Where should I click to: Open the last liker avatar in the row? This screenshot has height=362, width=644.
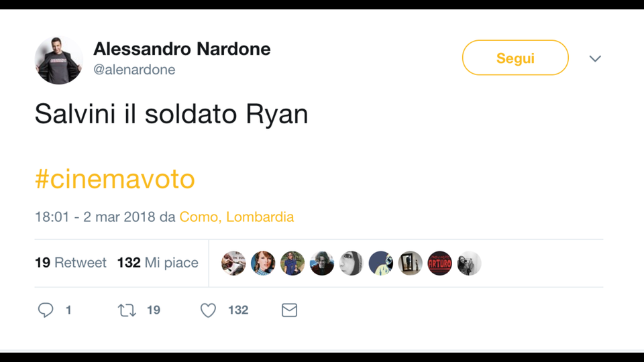[469, 263]
